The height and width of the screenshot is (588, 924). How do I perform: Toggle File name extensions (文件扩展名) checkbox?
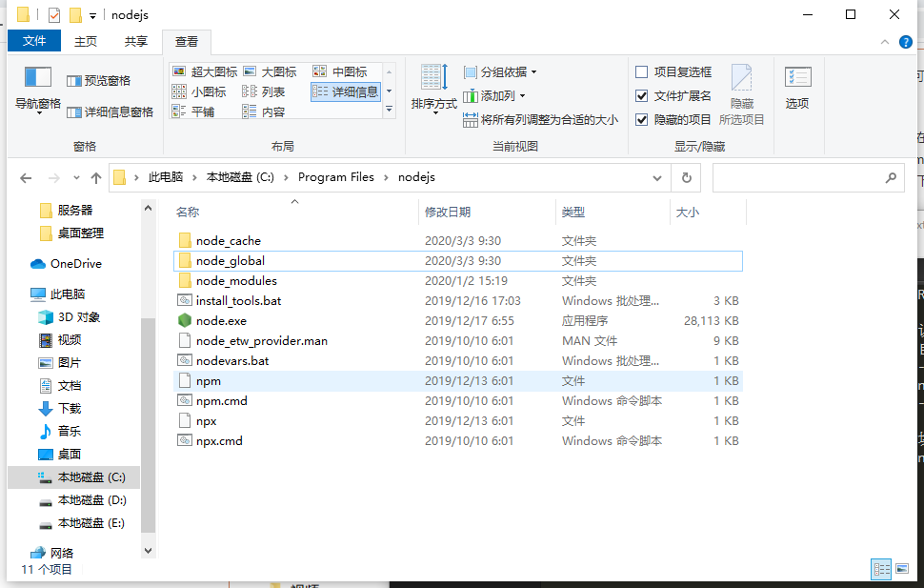coord(642,95)
